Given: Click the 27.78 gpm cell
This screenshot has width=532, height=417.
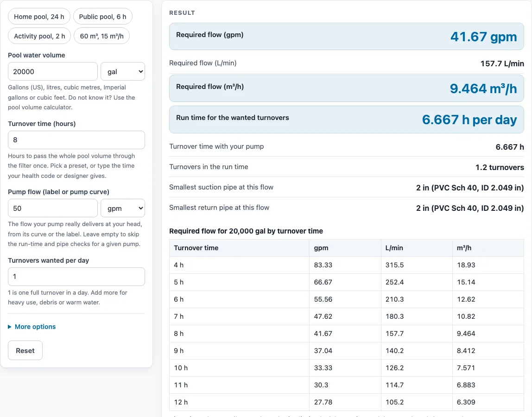Looking at the screenshot, I should point(345,402).
